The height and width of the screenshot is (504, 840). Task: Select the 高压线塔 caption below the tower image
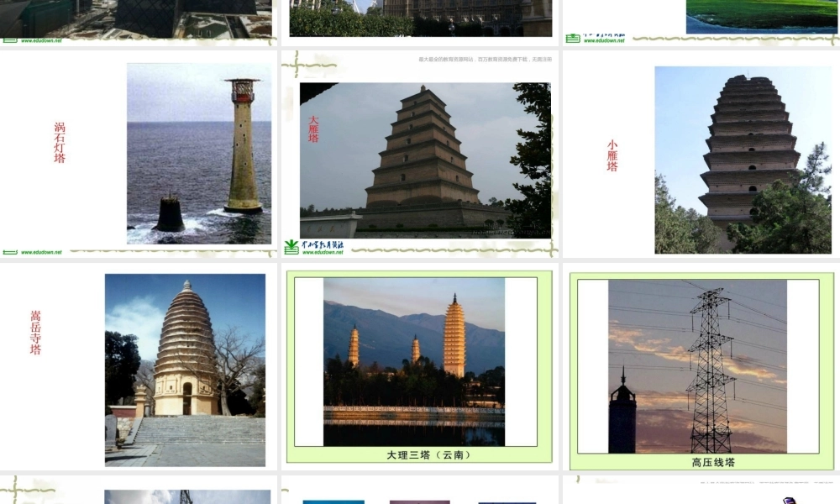710,460
